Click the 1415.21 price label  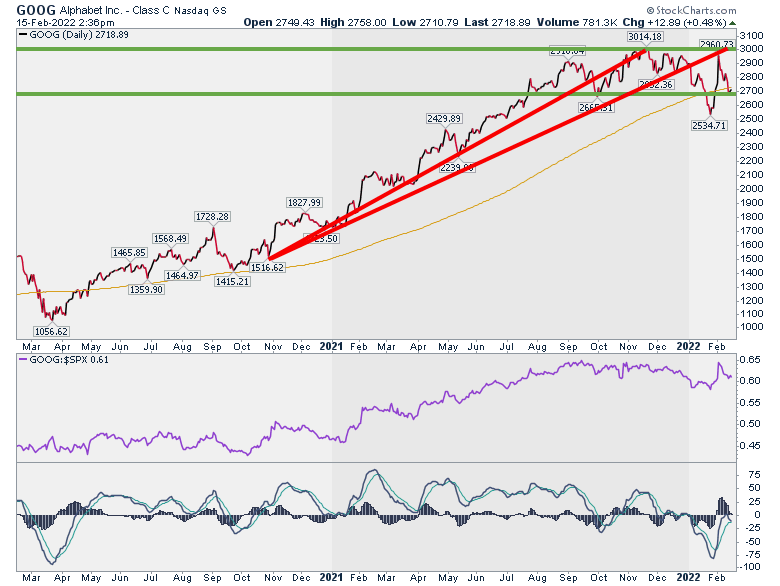[x=232, y=281]
